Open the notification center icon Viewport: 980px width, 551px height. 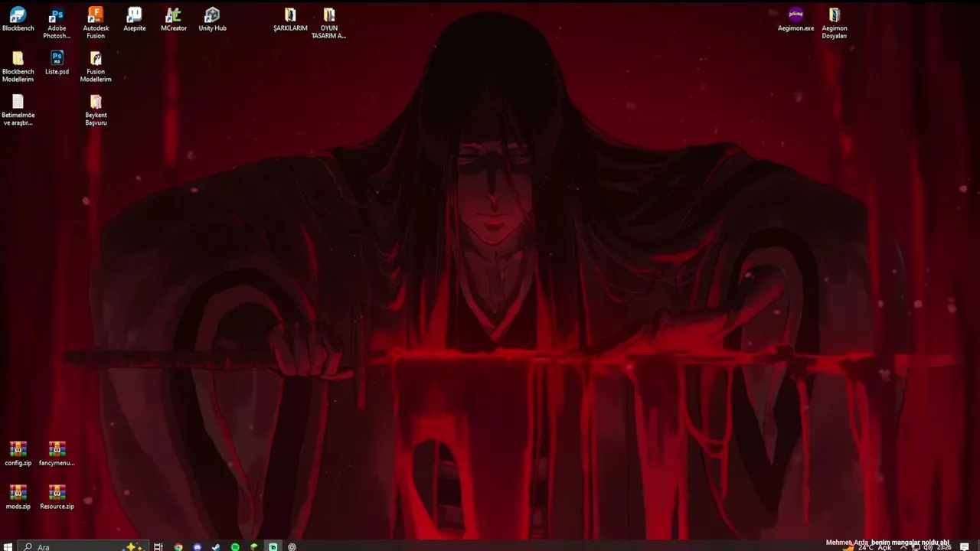pyautogui.click(x=965, y=547)
